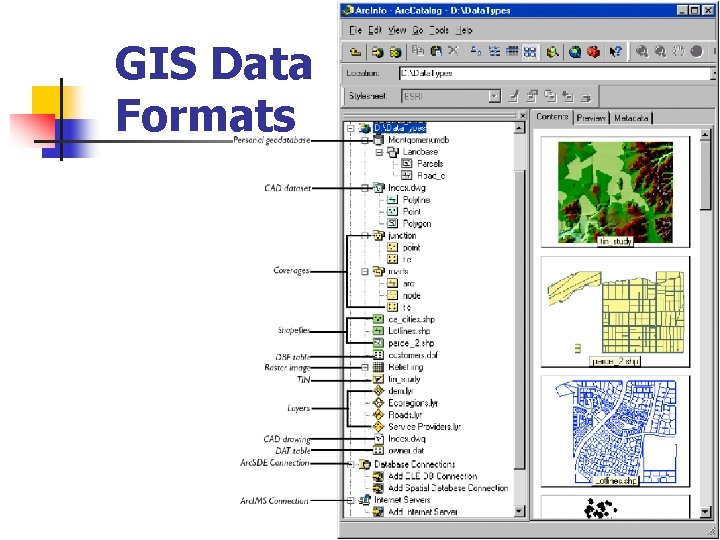Close the catalog tree panel
This screenshot has height=540, width=720.
(x=522, y=115)
